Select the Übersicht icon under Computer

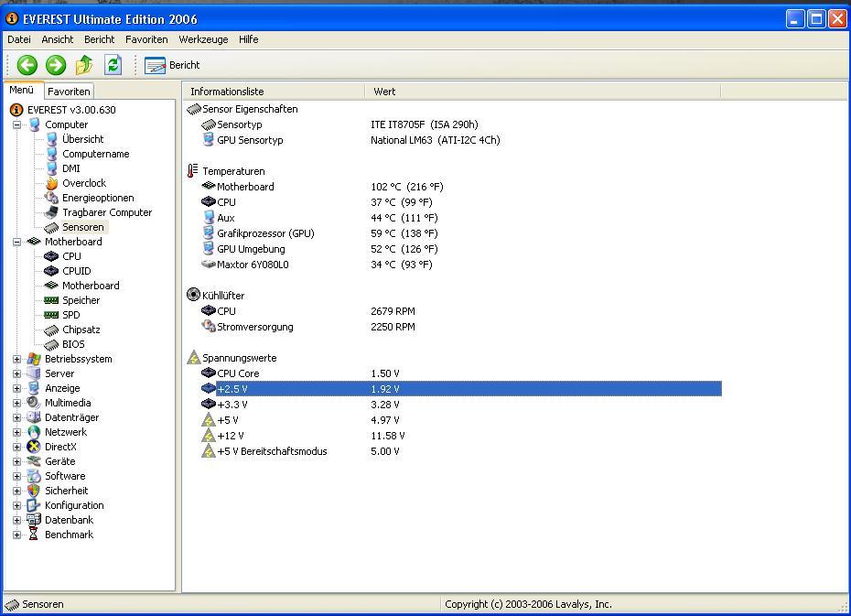click(51, 139)
